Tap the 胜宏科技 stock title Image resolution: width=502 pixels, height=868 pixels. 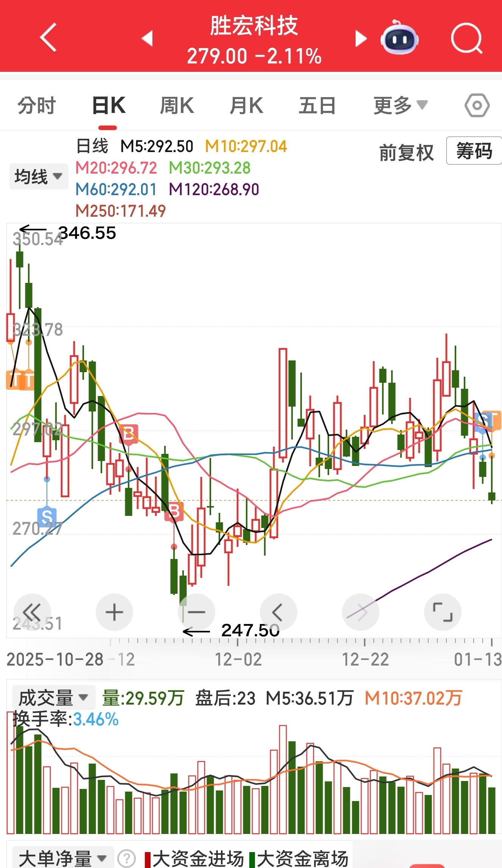click(x=254, y=25)
